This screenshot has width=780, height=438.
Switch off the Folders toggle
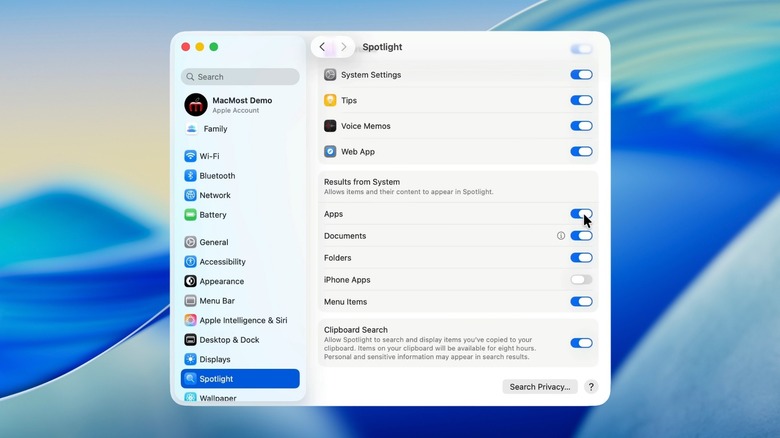coord(581,258)
